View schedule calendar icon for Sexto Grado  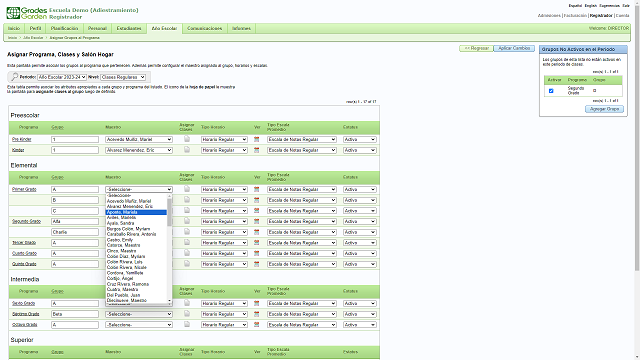tap(256, 303)
